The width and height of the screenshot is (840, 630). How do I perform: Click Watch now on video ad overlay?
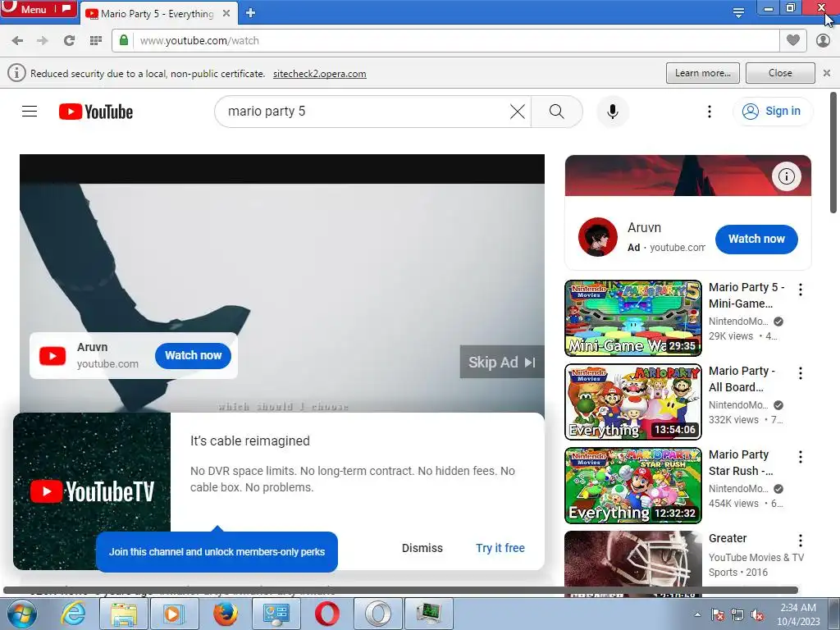(x=193, y=356)
